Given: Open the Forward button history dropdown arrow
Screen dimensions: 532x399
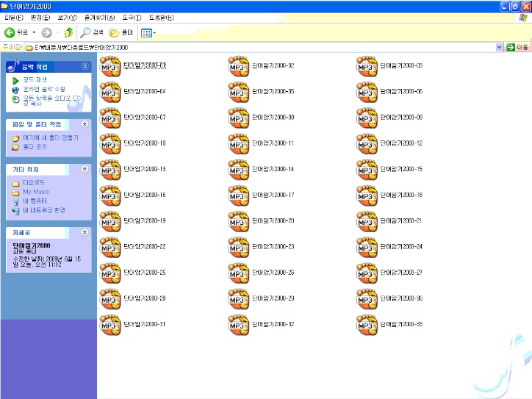Looking at the screenshot, I should (x=57, y=32).
